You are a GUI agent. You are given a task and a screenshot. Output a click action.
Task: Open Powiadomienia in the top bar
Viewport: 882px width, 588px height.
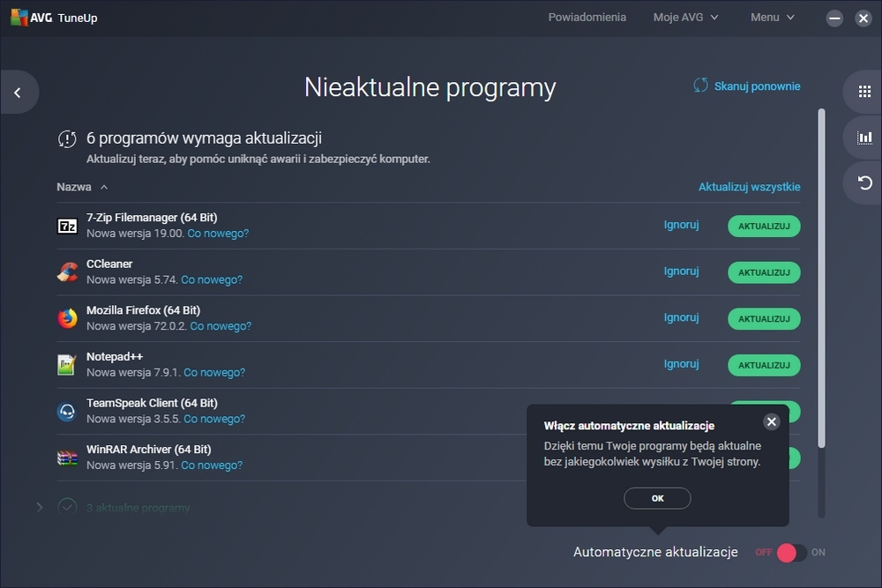pyautogui.click(x=587, y=17)
